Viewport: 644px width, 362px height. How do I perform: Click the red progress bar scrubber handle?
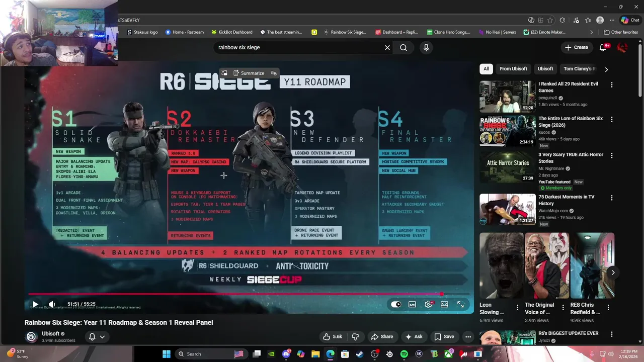(x=442, y=294)
